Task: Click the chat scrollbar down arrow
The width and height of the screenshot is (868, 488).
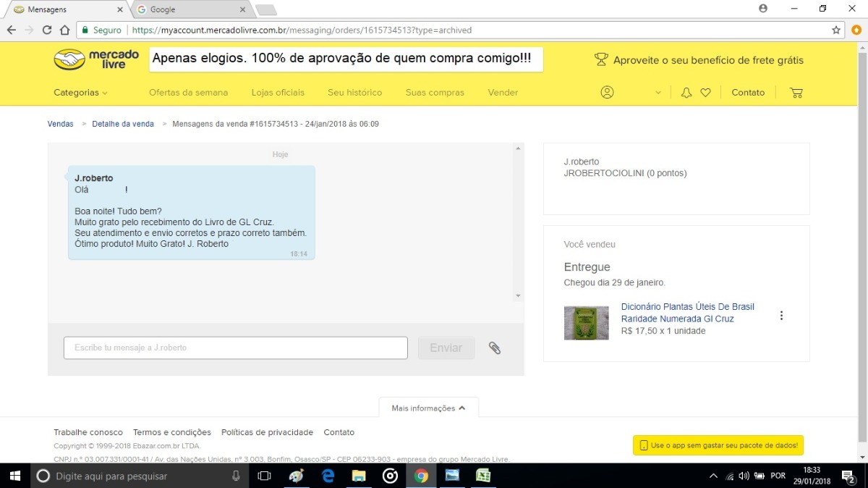Action: pyautogui.click(x=518, y=295)
